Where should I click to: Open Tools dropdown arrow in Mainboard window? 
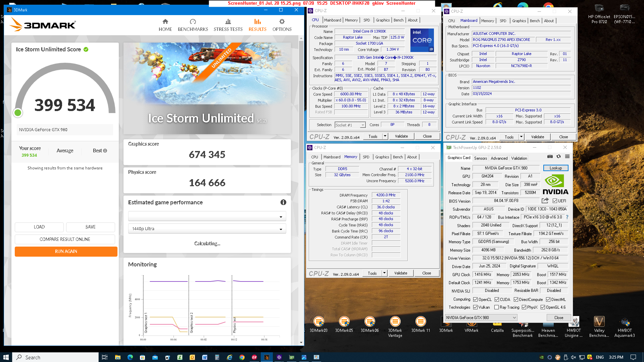coord(521,137)
